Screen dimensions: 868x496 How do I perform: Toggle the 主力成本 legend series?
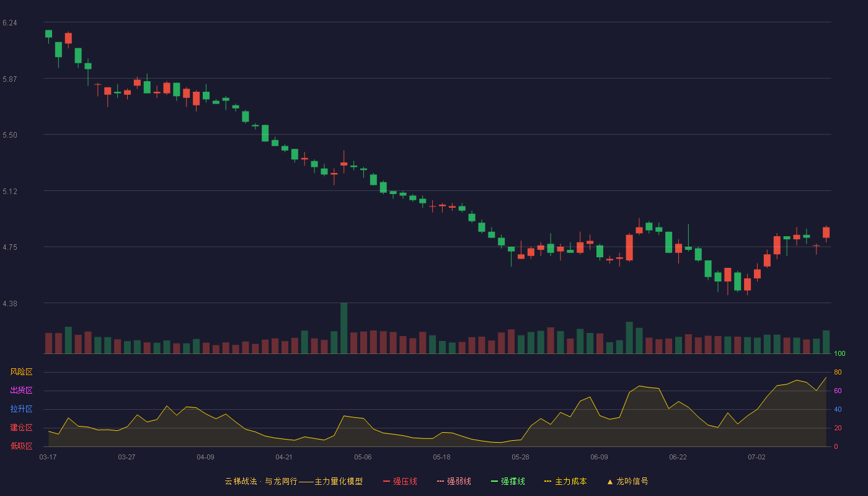click(x=570, y=481)
